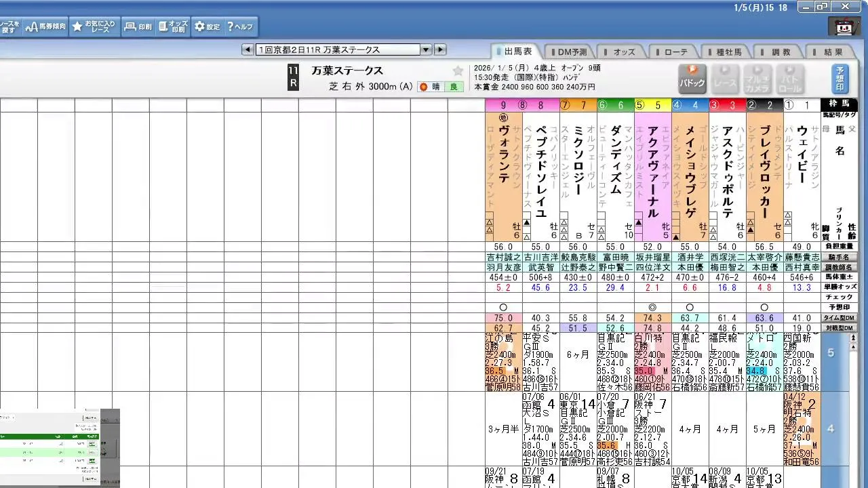Click the 印刷 print icon
The image size is (868, 488).
click(x=138, y=26)
